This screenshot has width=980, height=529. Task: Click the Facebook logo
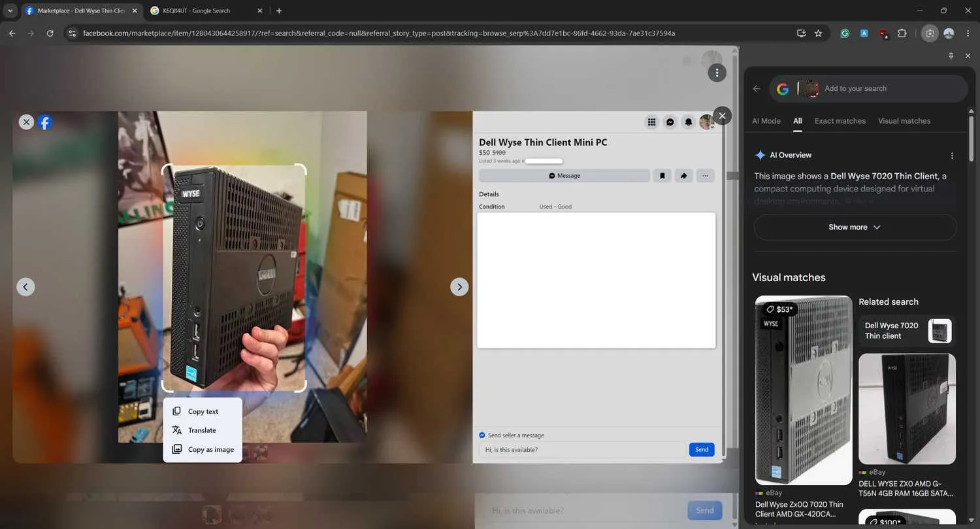pyautogui.click(x=44, y=122)
